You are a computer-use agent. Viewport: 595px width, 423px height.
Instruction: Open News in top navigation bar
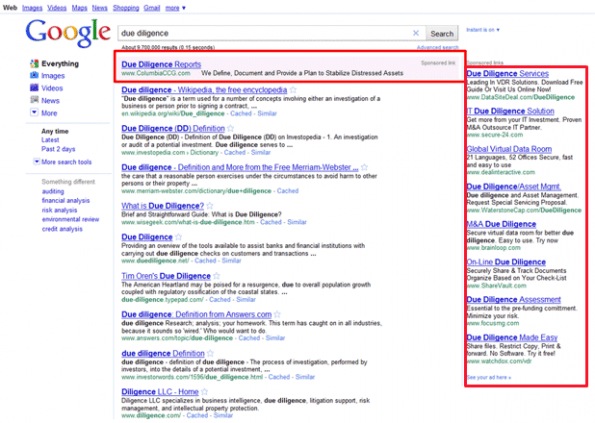99,8
